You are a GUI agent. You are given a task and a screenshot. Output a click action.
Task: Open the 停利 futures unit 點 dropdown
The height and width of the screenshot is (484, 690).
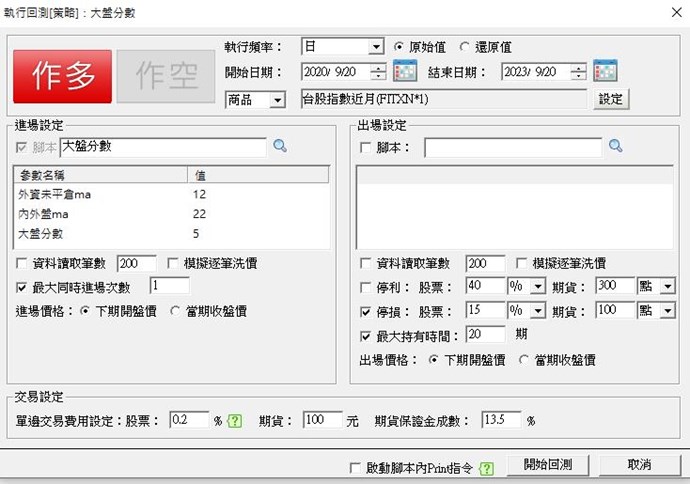pos(667,287)
